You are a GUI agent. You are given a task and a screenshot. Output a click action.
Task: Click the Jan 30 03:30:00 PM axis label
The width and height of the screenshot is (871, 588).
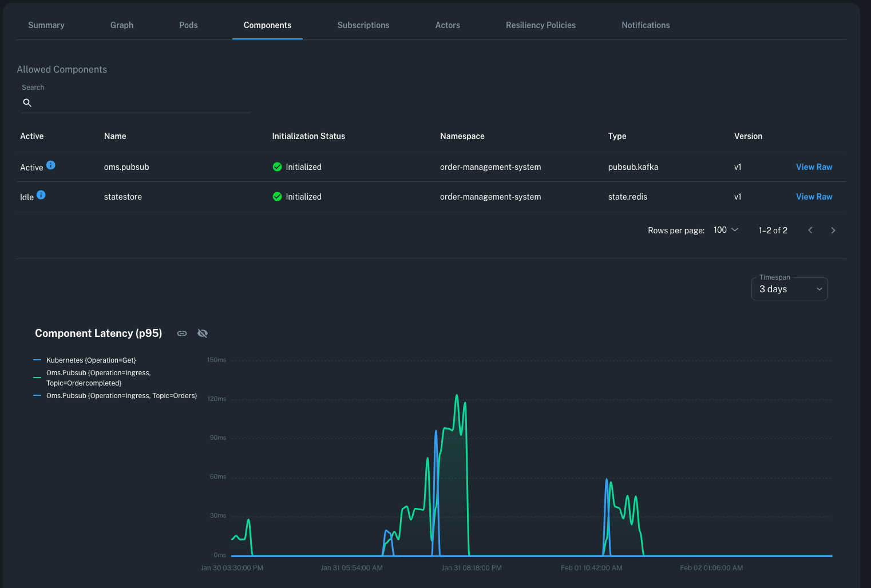(232, 568)
